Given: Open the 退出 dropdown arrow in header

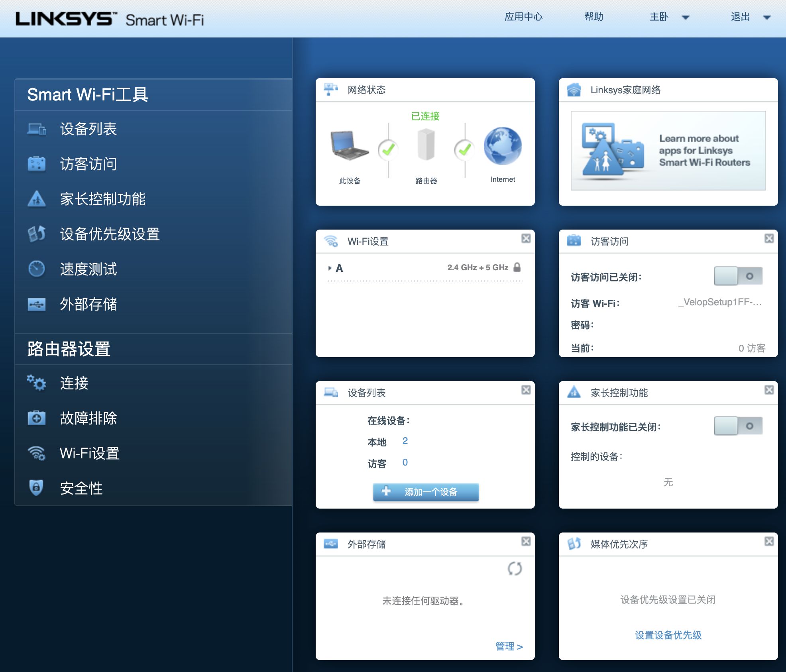Looking at the screenshot, I should [767, 17].
